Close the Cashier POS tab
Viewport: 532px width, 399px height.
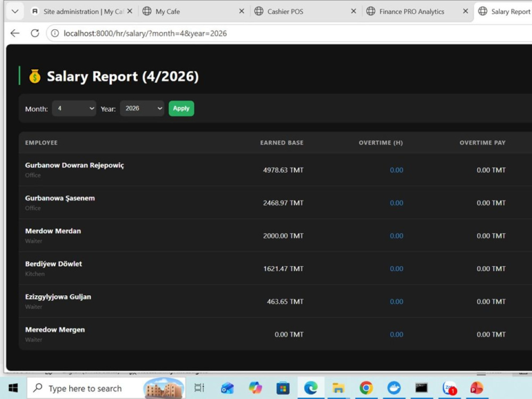coord(354,11)
